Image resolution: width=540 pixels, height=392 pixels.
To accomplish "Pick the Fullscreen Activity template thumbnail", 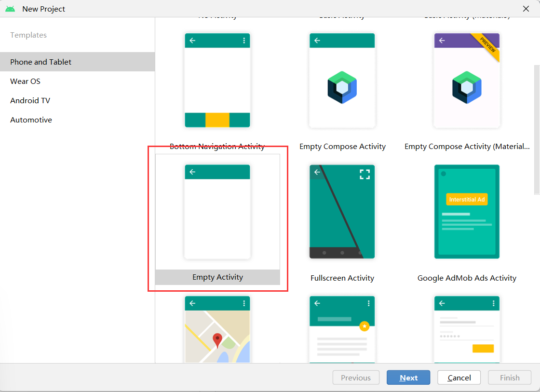I will pyautogui.click(x=342, y=212).
